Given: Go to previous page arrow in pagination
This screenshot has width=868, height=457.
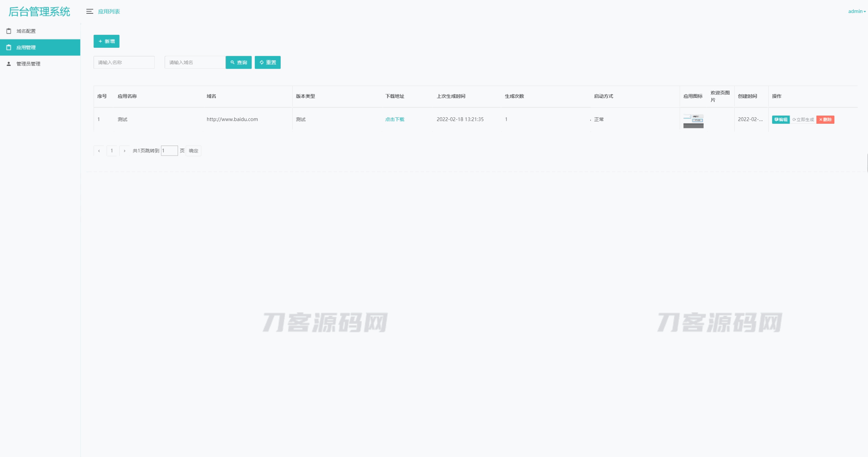Looking at the screenshot, I should pyautogui.click(x=99, y=151).
